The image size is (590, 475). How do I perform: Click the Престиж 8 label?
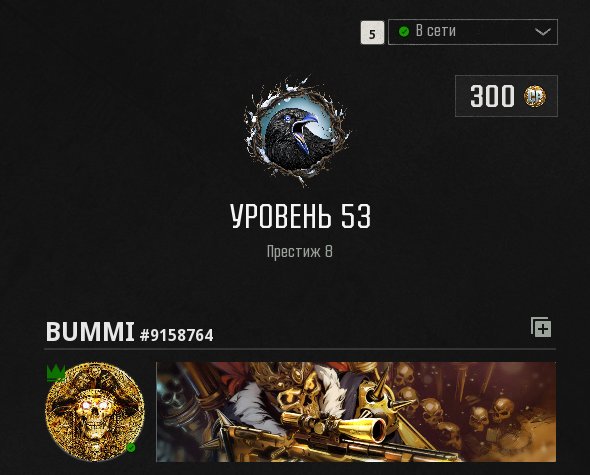pos(300,251)
